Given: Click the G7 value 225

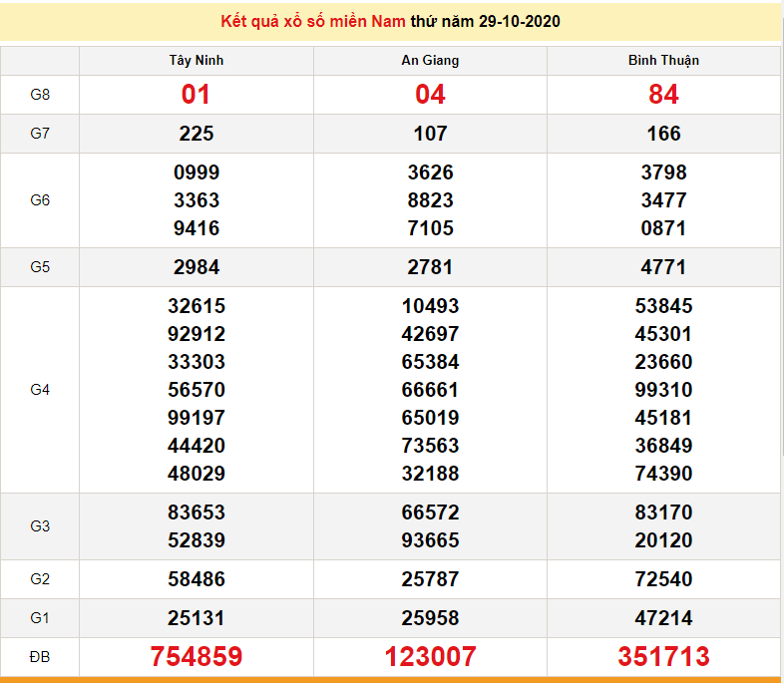Looking at the screenshot, I should [x=196, y=134].
